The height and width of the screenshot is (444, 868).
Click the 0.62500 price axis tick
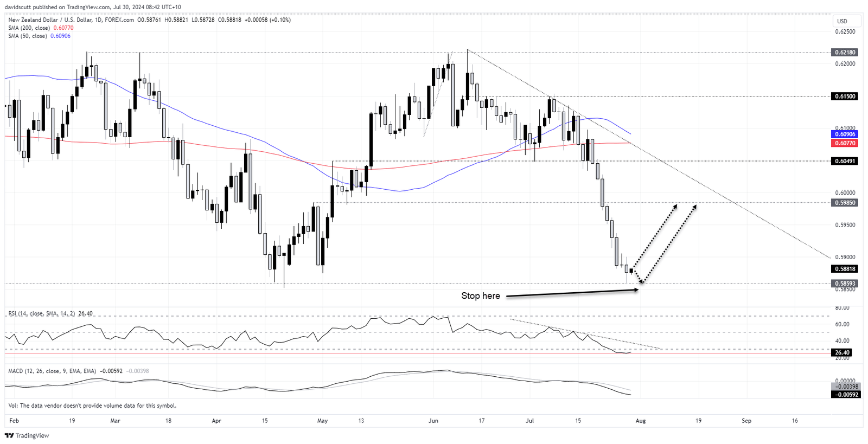point(845,31)
